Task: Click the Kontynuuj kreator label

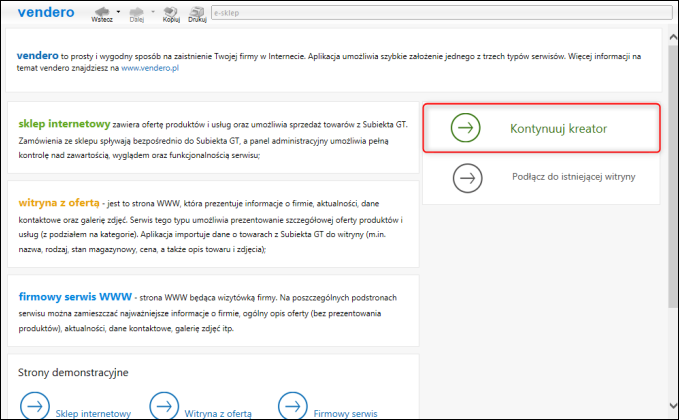Action: tap(558, 129)
